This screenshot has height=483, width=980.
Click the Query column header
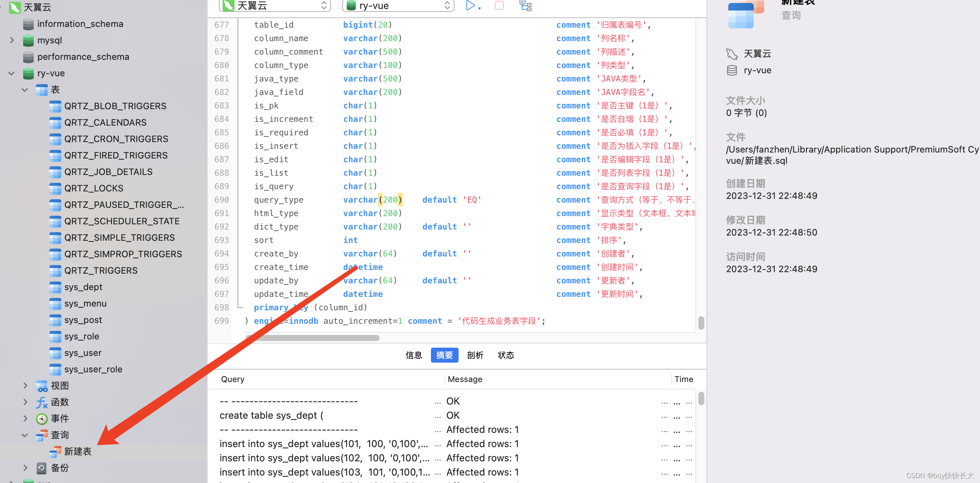(x=233, y=379)
